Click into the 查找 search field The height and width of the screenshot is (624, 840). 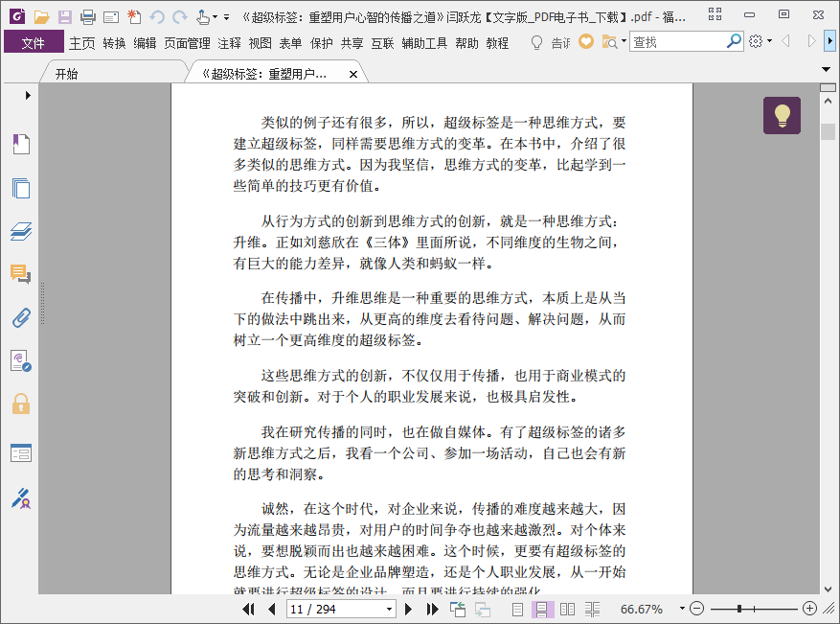coord(678,41)
